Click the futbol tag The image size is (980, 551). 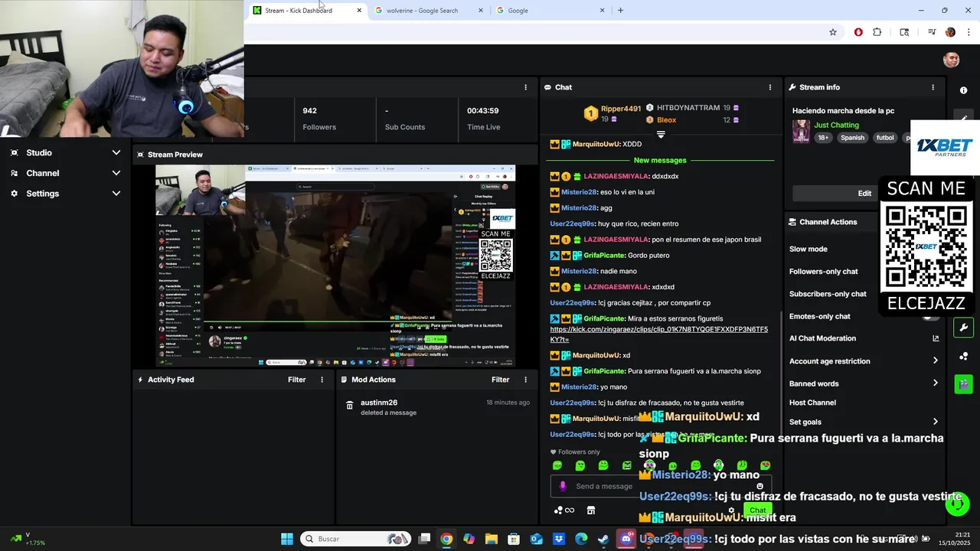pyautogui.click(x=885, y=138)
